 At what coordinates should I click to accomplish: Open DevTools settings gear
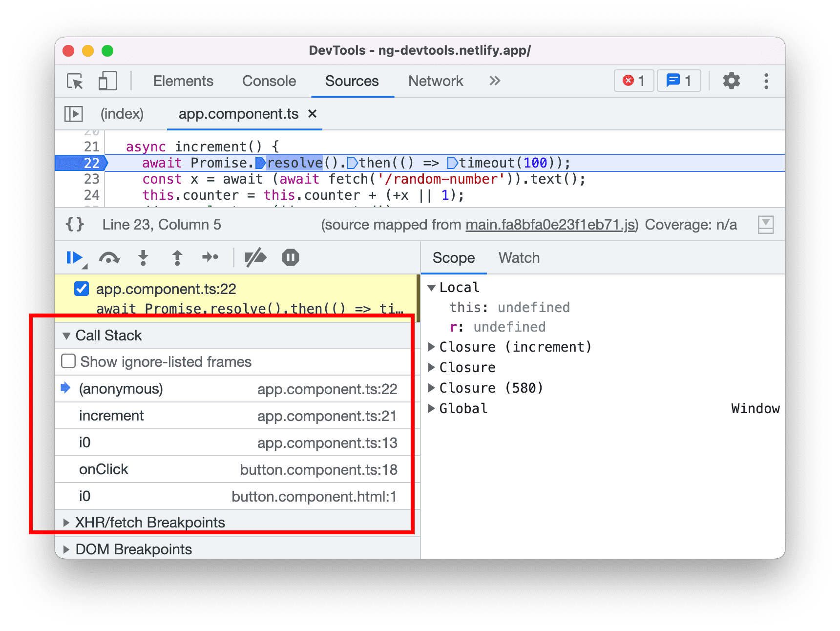(731, 81)
